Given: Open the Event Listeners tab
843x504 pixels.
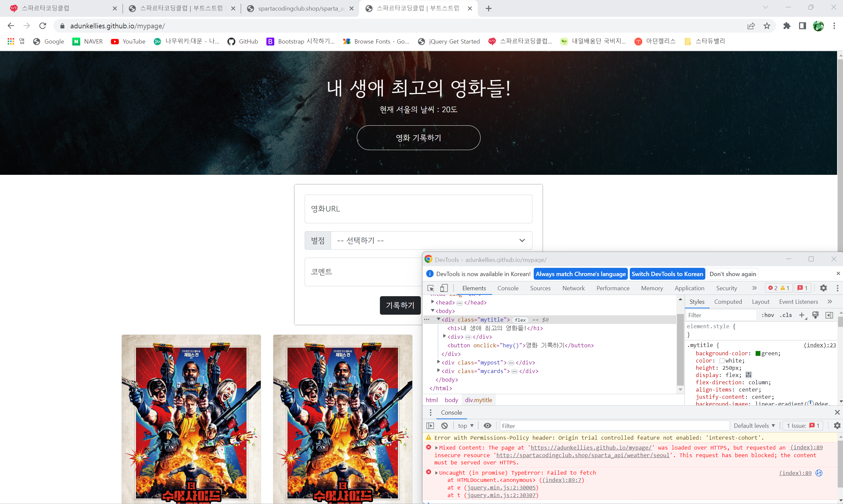Looking at the screenshot, I should coord(798,301).
